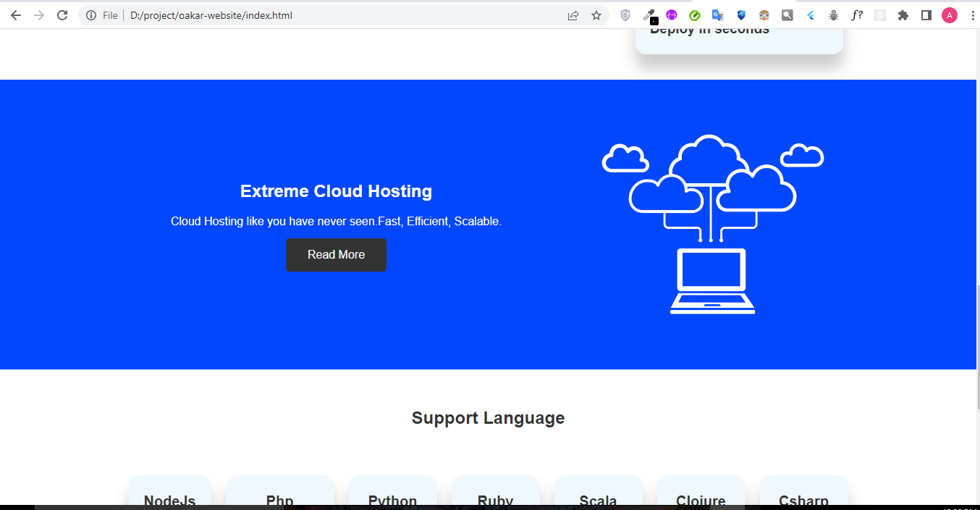Open the profile avatar menu
This screenshot has width=980, height=510.
949,14
